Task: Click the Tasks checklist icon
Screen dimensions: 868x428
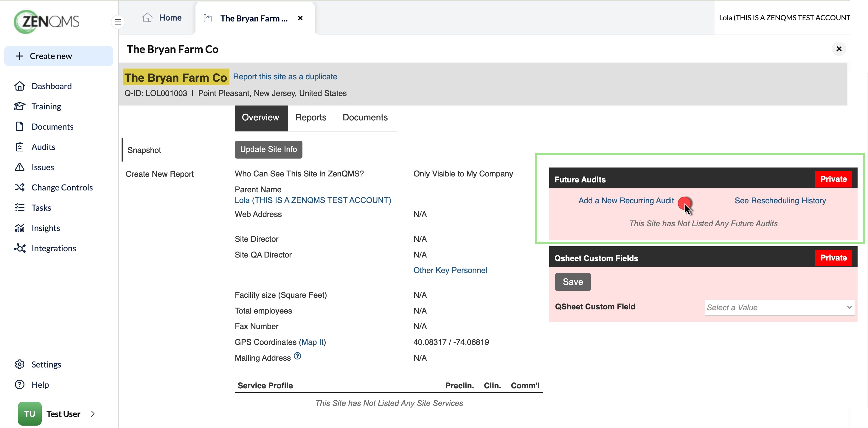Action: point(20,207)
